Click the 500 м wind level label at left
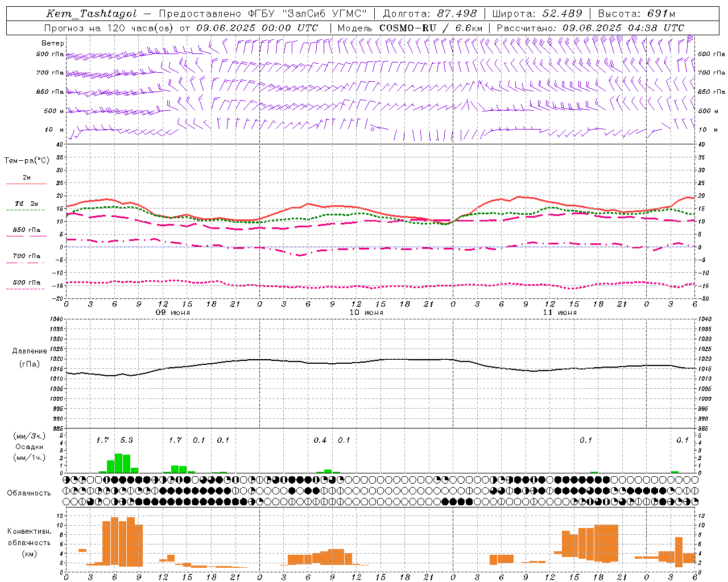 pyautogui.click(x=54, y=111)
